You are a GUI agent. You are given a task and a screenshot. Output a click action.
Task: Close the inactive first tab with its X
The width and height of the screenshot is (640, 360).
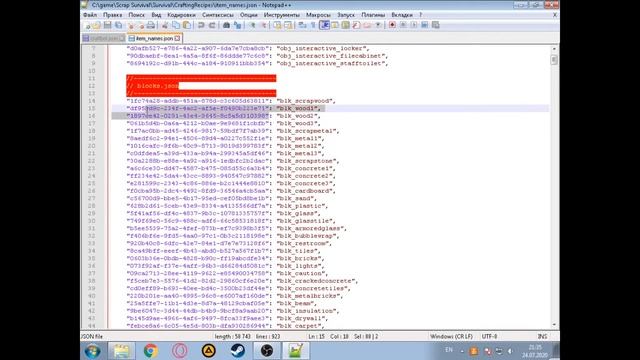[x=122, y=38]
